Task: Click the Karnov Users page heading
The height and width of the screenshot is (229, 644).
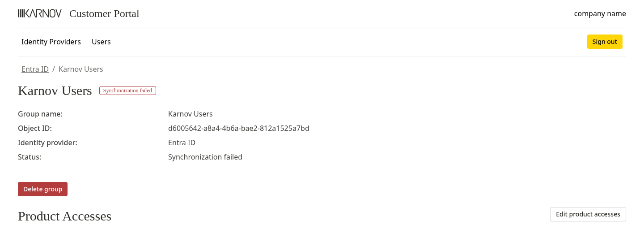Action: pyautogui.click(x=55, y=91)
